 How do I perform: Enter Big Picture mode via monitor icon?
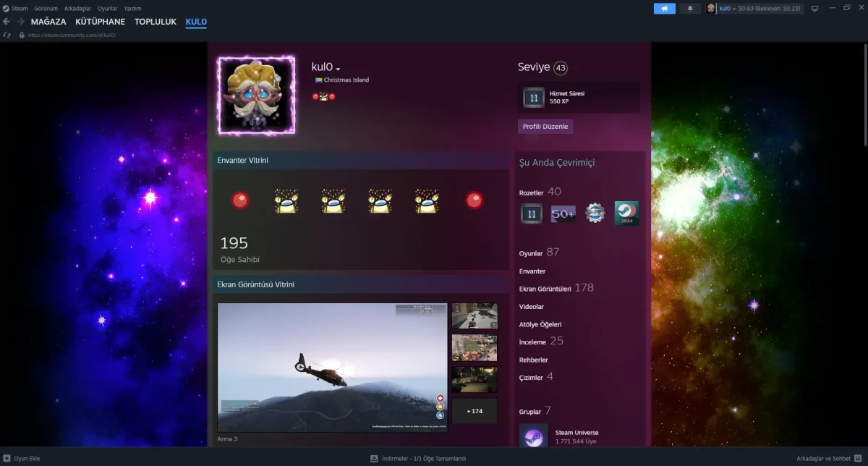(x=814, y=9)
